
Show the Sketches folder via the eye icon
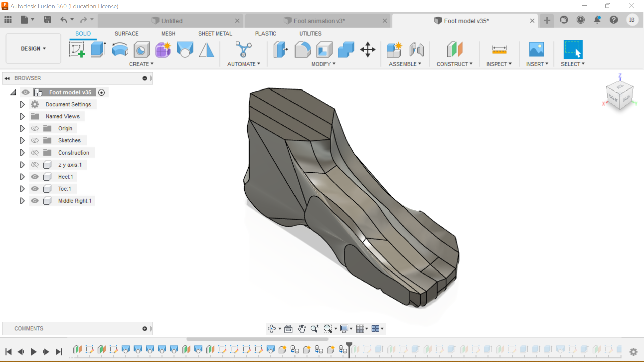(35, 140)
